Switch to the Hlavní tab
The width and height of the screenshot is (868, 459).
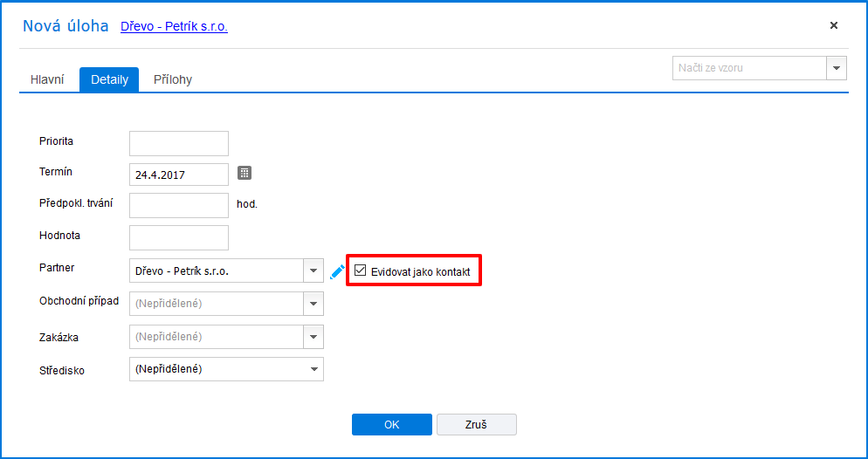click(x=48, y=79)
